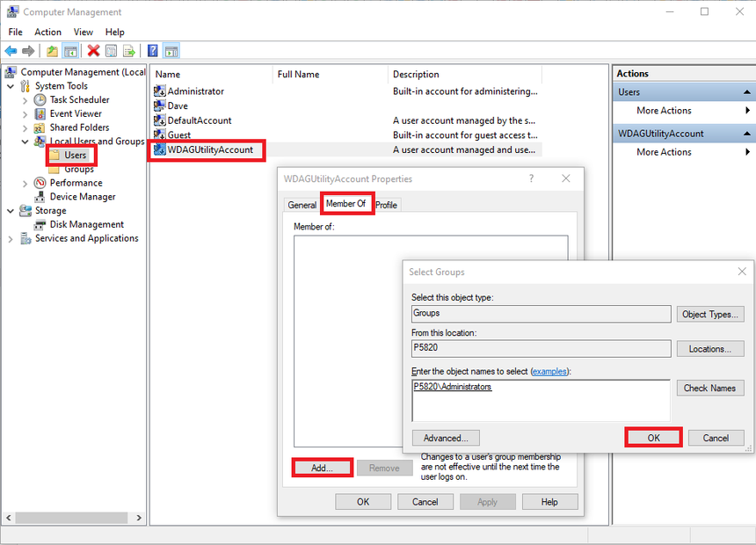Expand the Task Scheduler tree node
756x545 pixels.
pyautogui.click(x=25, y=100)
